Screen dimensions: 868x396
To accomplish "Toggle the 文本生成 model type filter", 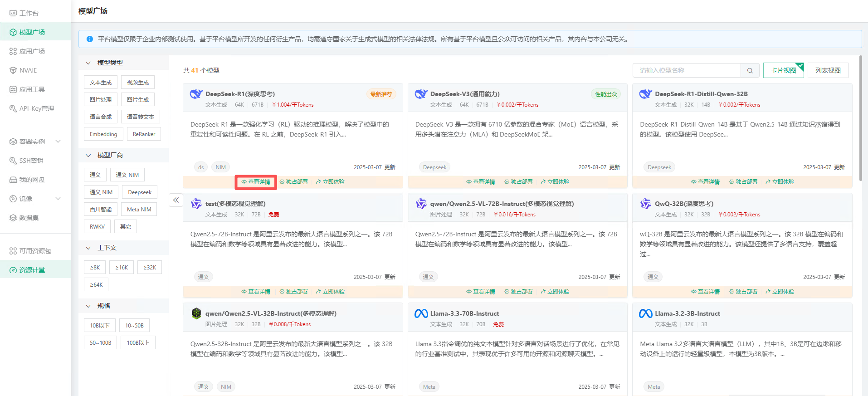I will (x=101, y=83).
